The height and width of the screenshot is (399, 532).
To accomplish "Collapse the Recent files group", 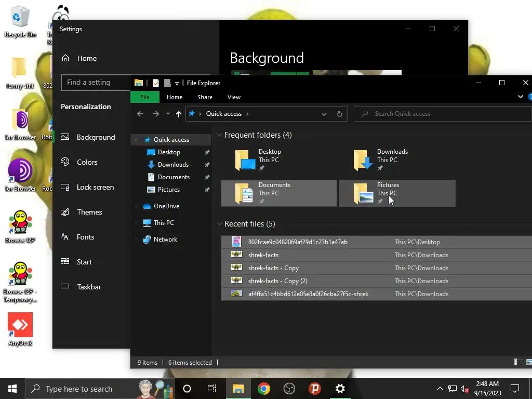I will (219, 224).
